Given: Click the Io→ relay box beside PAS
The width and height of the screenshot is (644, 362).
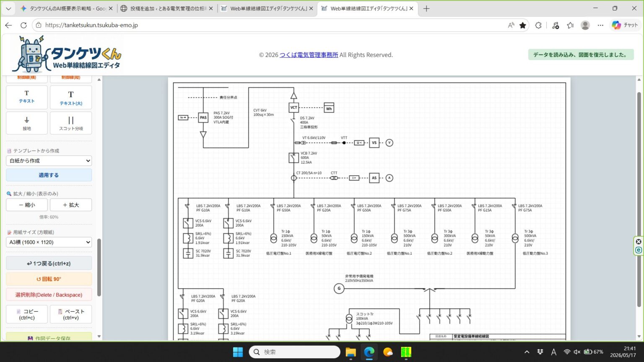Looking at the screenshot, I should pyautogui.click(x=183, y=118).
